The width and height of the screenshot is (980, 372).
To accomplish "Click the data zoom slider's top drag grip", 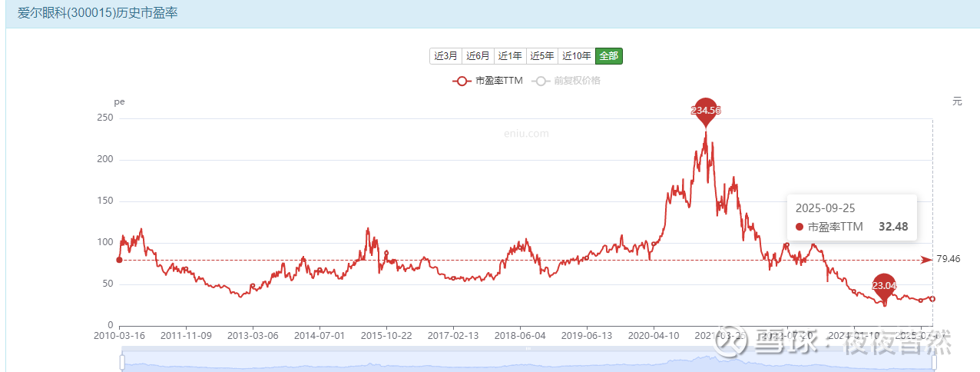I will point(528,349).
